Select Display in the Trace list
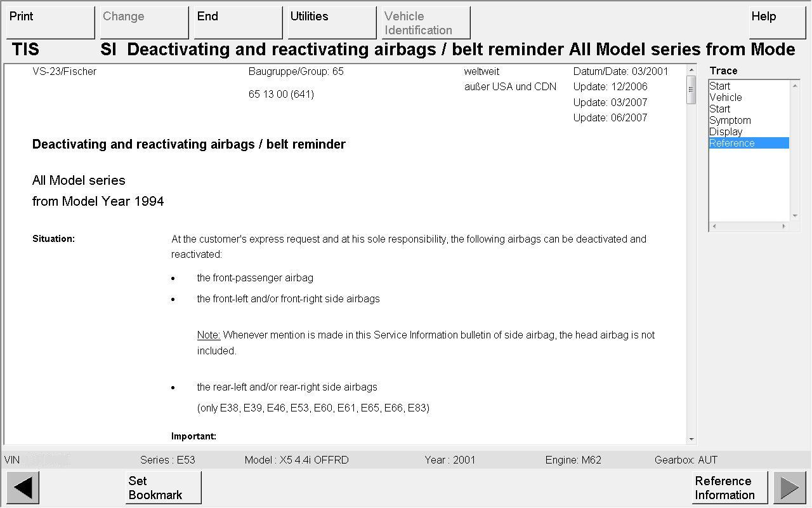 [726, 131]
